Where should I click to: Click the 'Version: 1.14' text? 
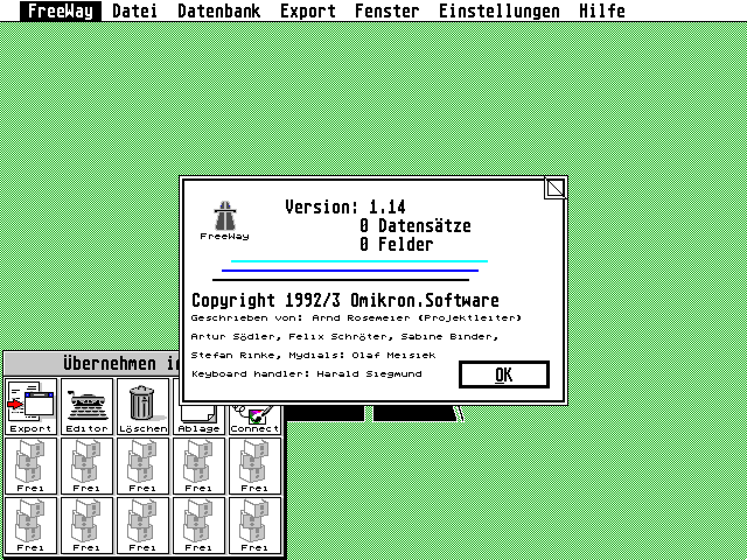point(345,207)
